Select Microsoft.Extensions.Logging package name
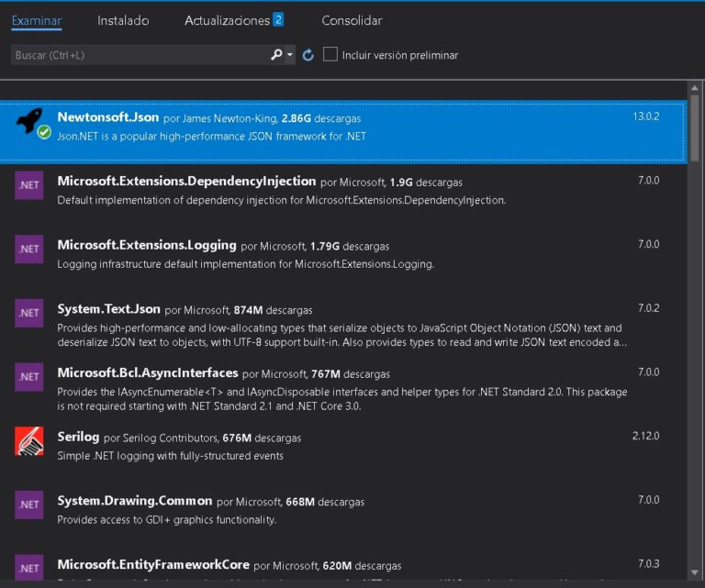 tap(147, 245)
